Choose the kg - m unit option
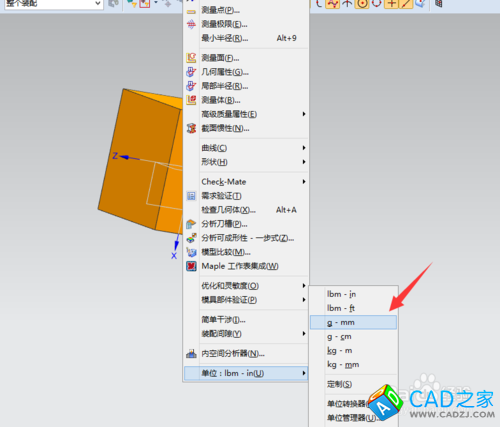This screenshot has height=427, width=500. coord(353,350)
